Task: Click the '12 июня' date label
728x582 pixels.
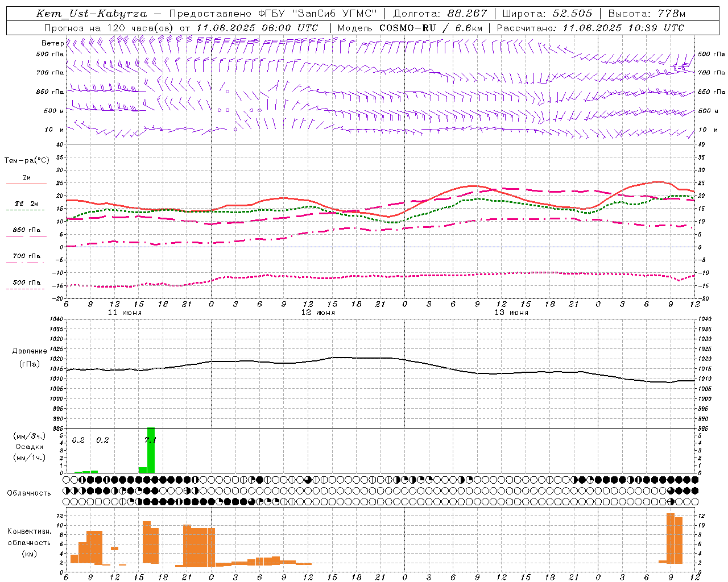Action: (x=318, y=313)
